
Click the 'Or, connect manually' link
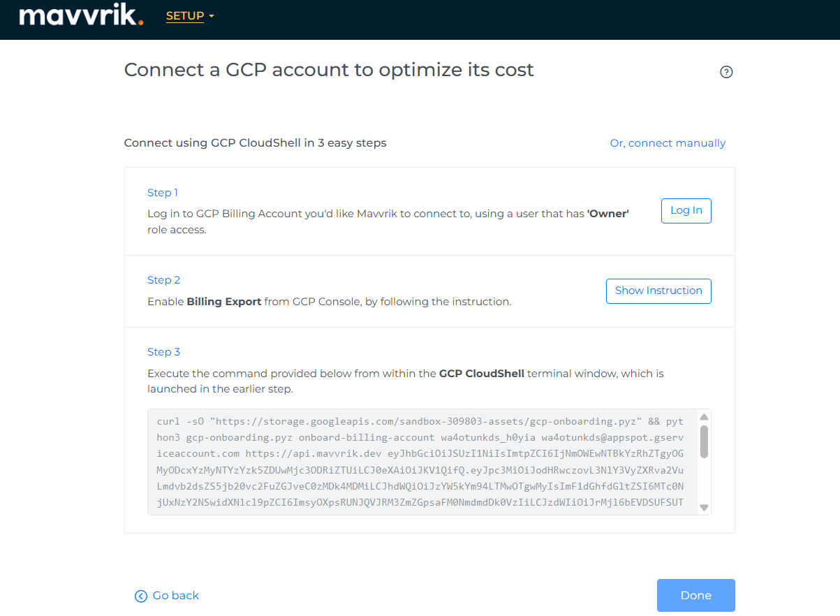(668, 143)
